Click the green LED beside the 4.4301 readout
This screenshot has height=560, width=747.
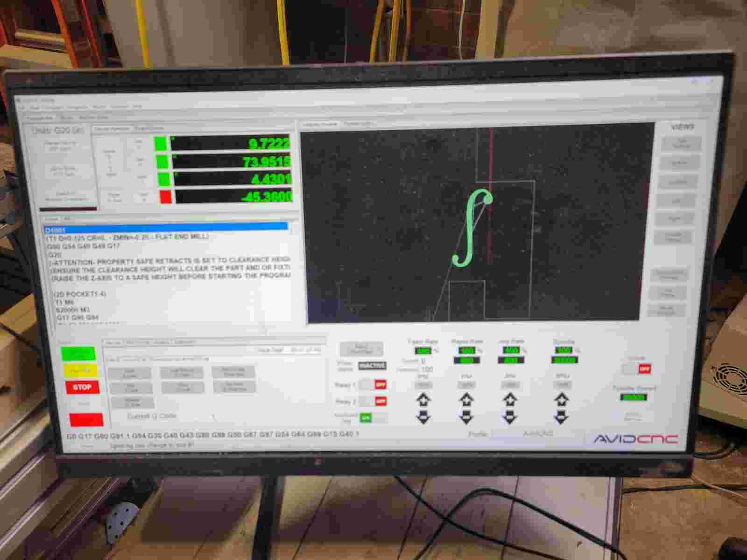[x=163, y=179]
